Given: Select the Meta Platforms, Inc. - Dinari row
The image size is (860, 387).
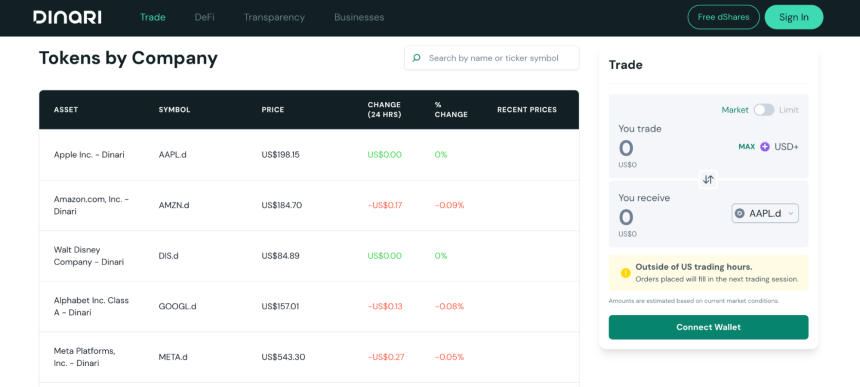Looking at the screenshot, I should [309, 357].
